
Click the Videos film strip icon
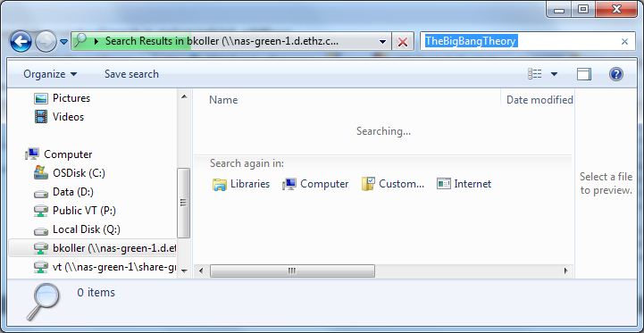41,117
